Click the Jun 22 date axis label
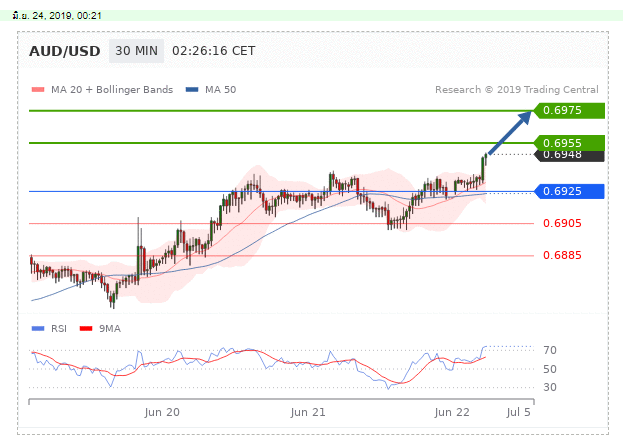The height and width of the screenshot is (443, 623). (452, 412)
